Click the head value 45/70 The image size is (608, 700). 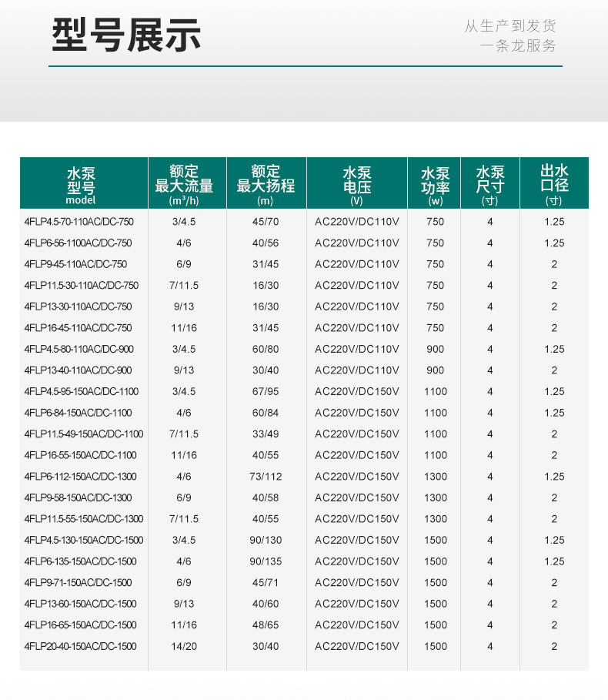coord(266,222)
